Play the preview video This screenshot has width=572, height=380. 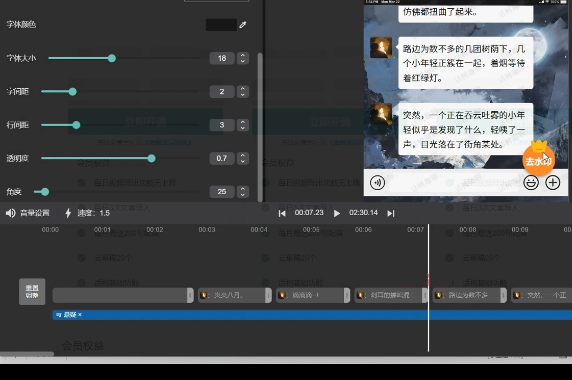coord(337,213)
